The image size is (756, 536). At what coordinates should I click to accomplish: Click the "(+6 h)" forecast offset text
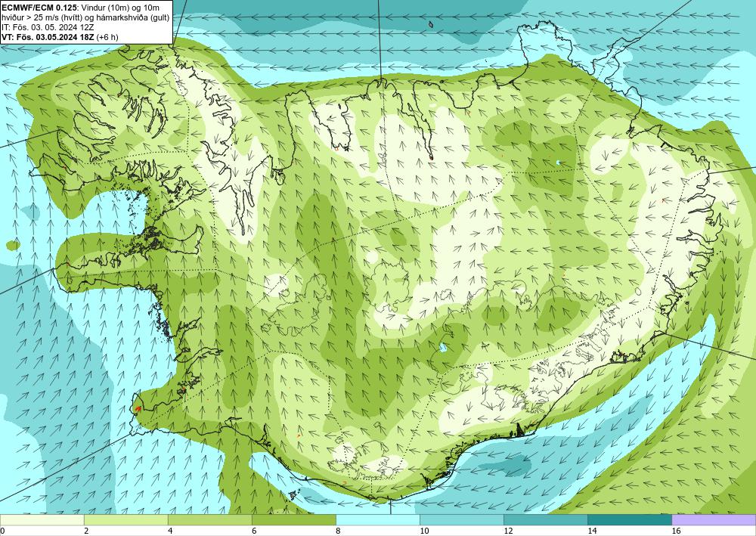107,36
